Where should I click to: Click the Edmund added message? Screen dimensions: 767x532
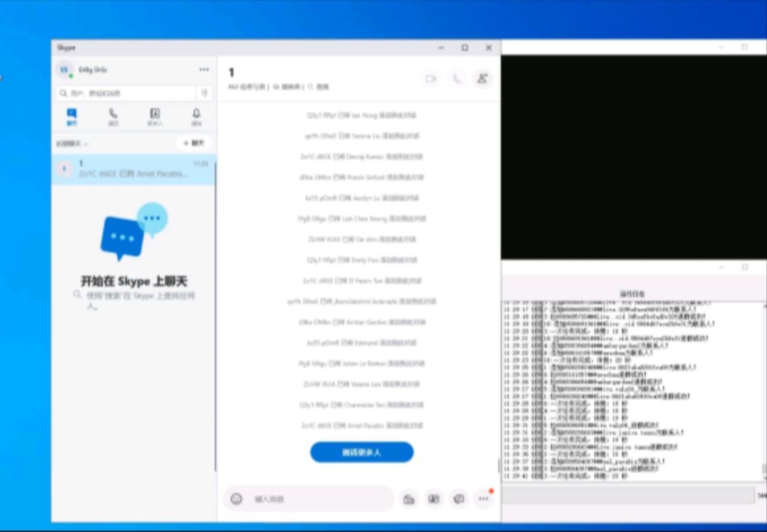coord(362,343)
